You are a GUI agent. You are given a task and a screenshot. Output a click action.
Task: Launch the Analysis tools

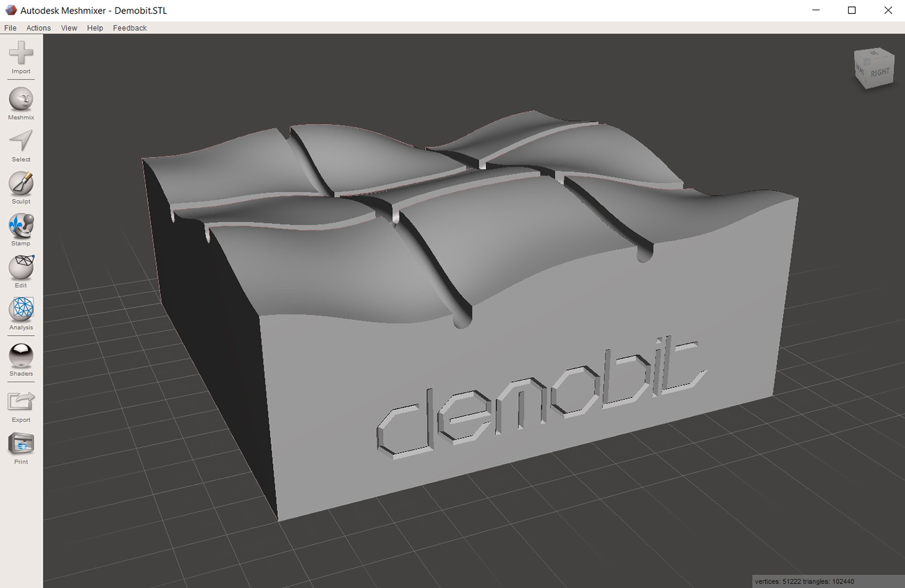(x=21, y=314)
